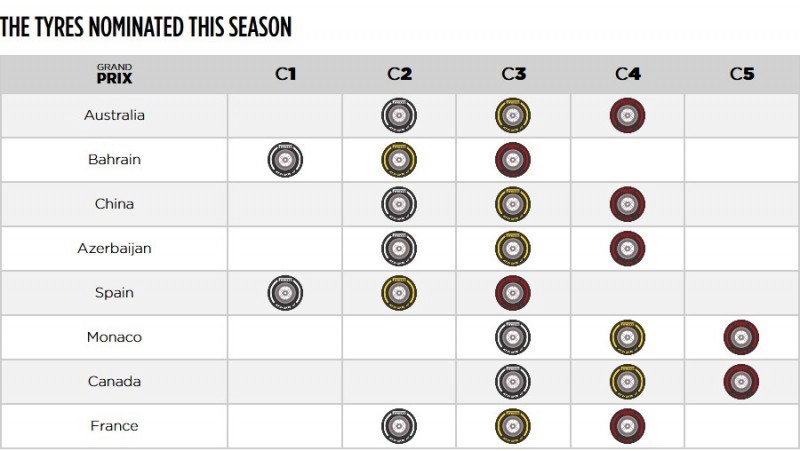Viewport: 800px width, 451px height.
Task: Select China's yellow C3 tyre icon
Action: coord(513,204)
